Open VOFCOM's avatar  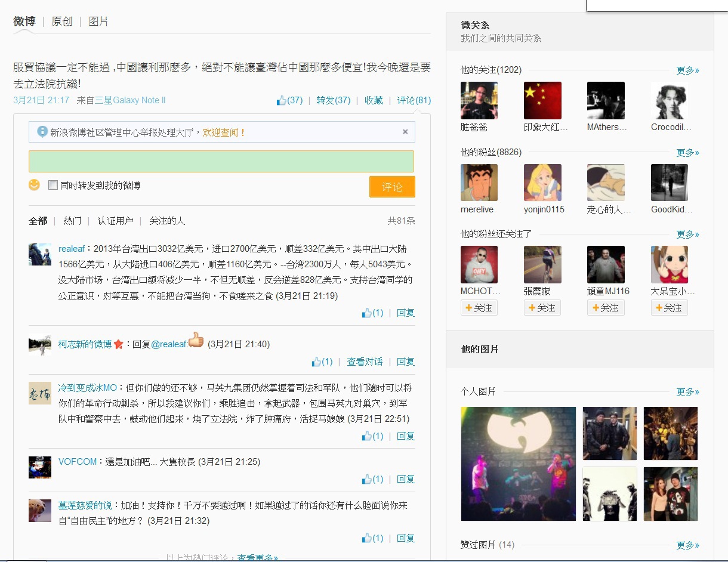click(x=40, y=467)
